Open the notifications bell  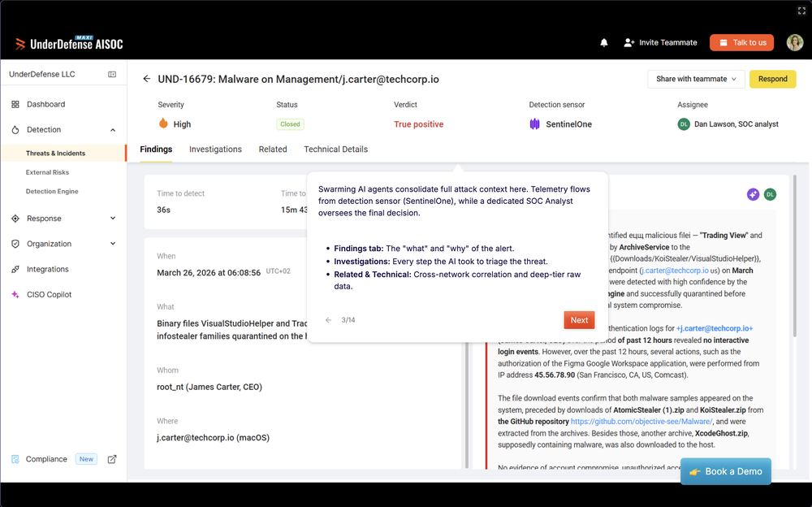pyautogui.click(x=604, y=42)
